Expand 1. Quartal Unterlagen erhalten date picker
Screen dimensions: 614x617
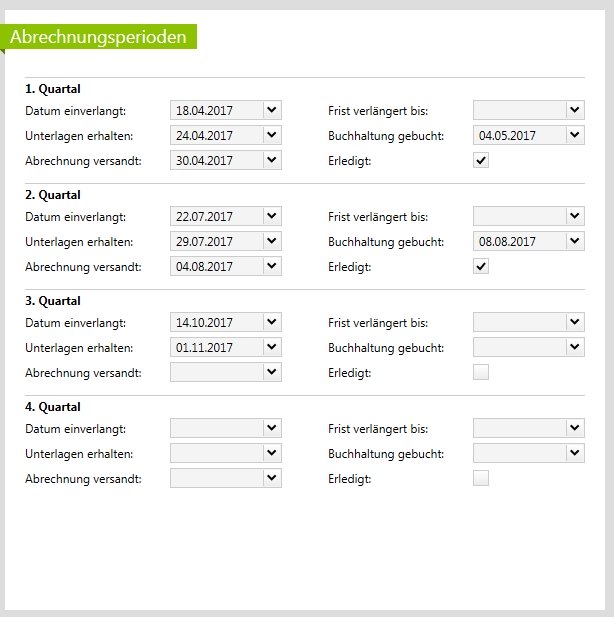[x=273, y=135]
